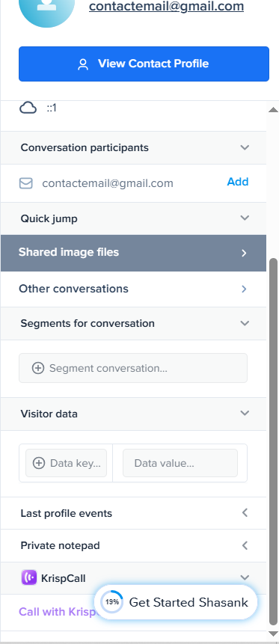Click the sidebar vertical scrollbar thumb
The height and width of the screenshot is (644, 279).
[273, 441]
